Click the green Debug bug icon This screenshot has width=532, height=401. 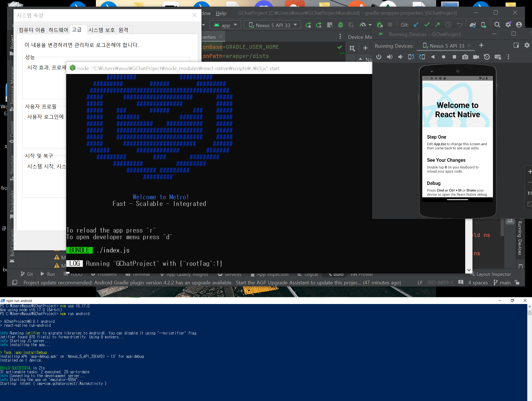click(x=341, y=25)
